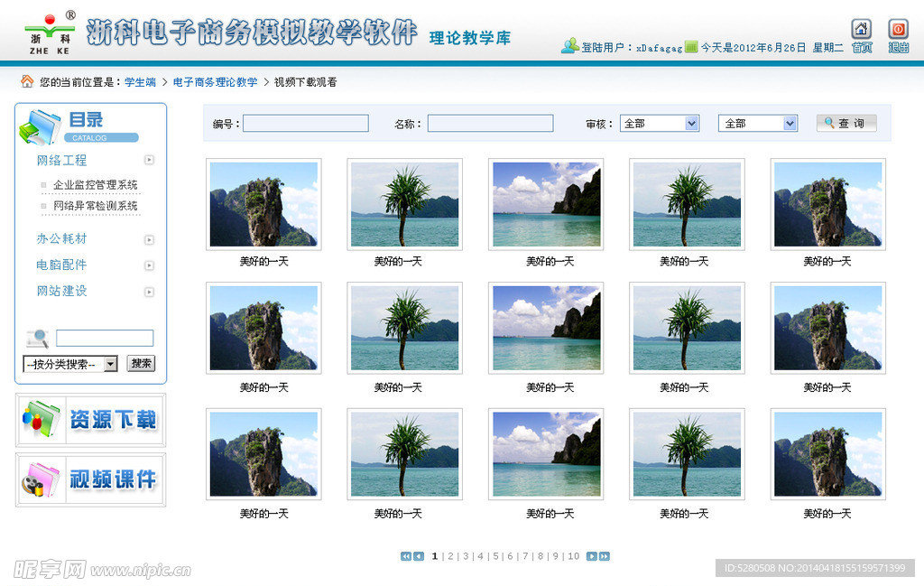Select 网站建设 in the catalog

(61, 291)
